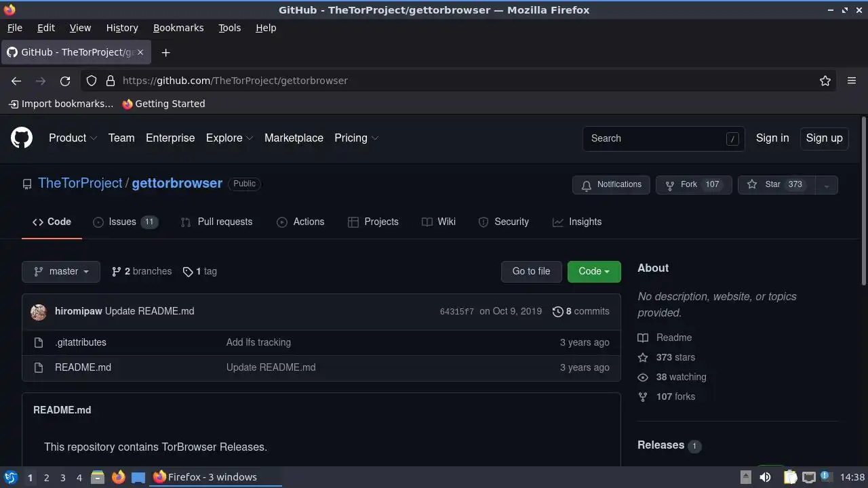Switch to the Actions tab
This screenshot has width=868, height=488.
point(300,222)
